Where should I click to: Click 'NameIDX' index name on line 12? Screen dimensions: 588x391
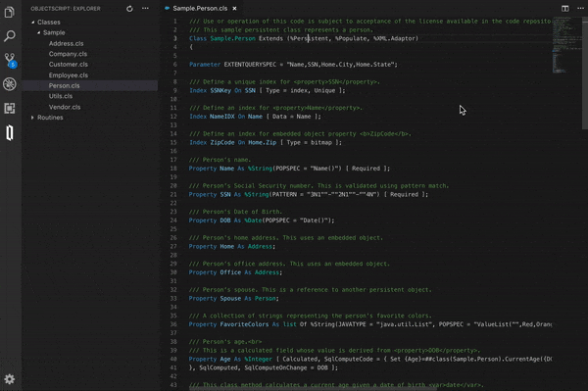222,117
